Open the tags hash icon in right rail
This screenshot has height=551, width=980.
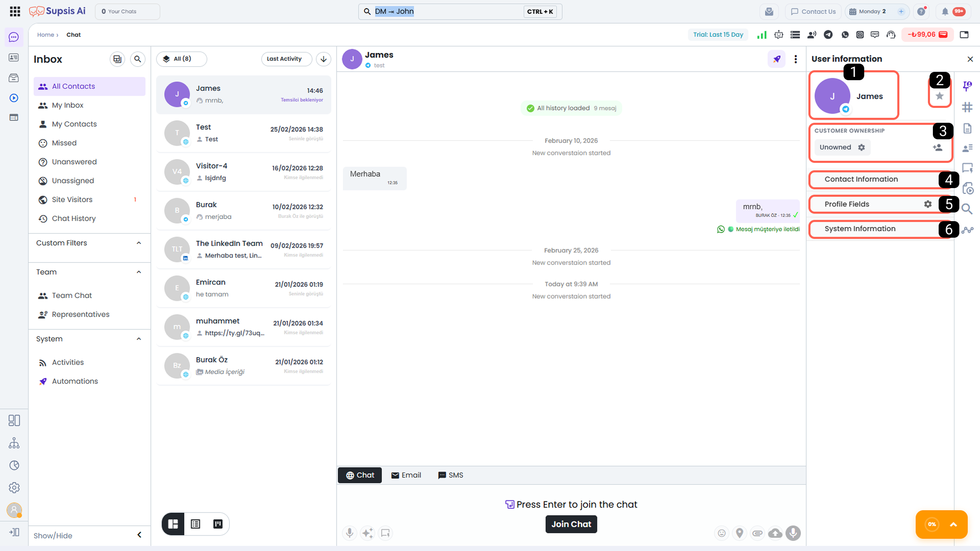[x=967, y=107]
